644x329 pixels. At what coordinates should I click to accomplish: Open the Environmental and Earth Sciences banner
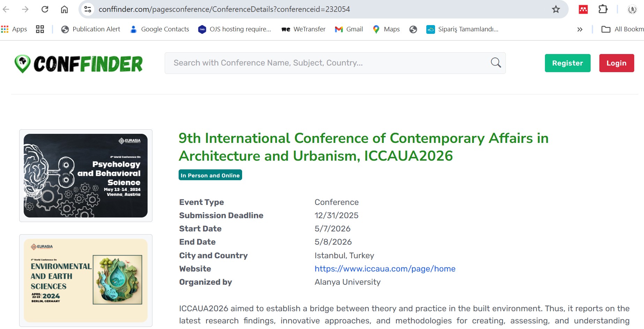click(x=85, y=280)
